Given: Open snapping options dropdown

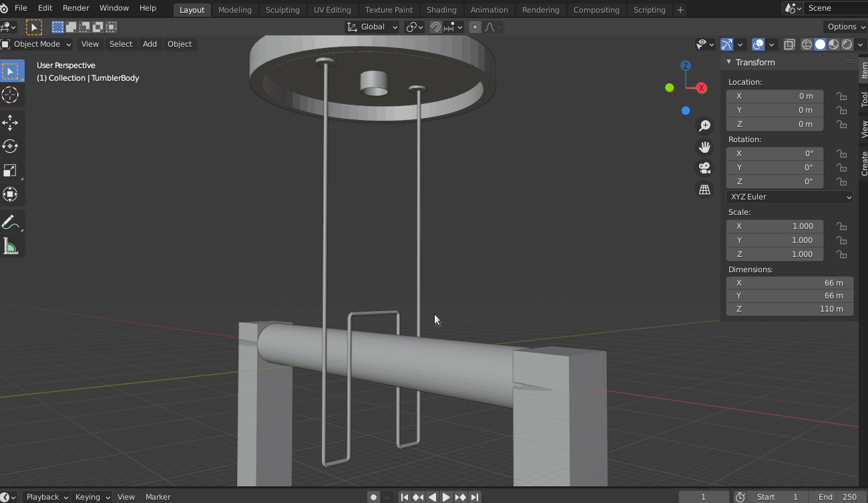Looking at the screenshot, I should [x=454, y=27].
